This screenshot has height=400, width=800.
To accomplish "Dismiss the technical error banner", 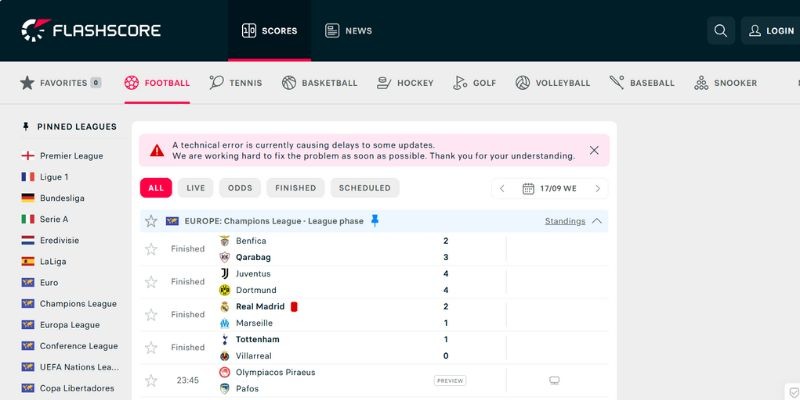I will [594, 150].
